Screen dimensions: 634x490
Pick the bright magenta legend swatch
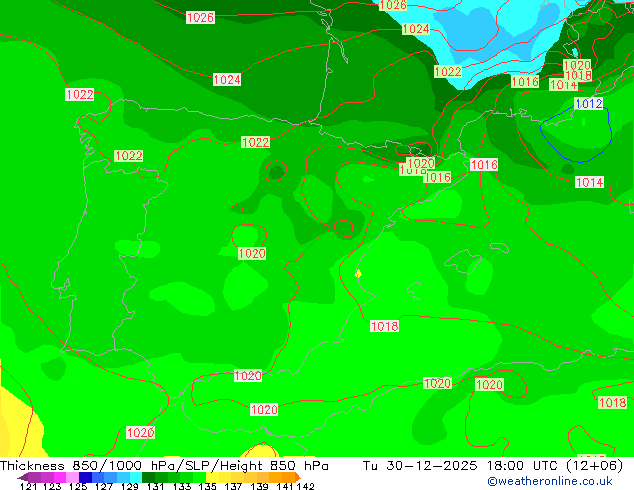(x=60, y=477)
